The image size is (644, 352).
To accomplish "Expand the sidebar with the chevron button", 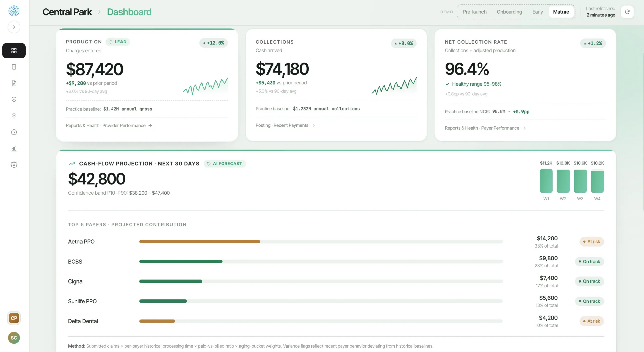I will click(14, 27).
